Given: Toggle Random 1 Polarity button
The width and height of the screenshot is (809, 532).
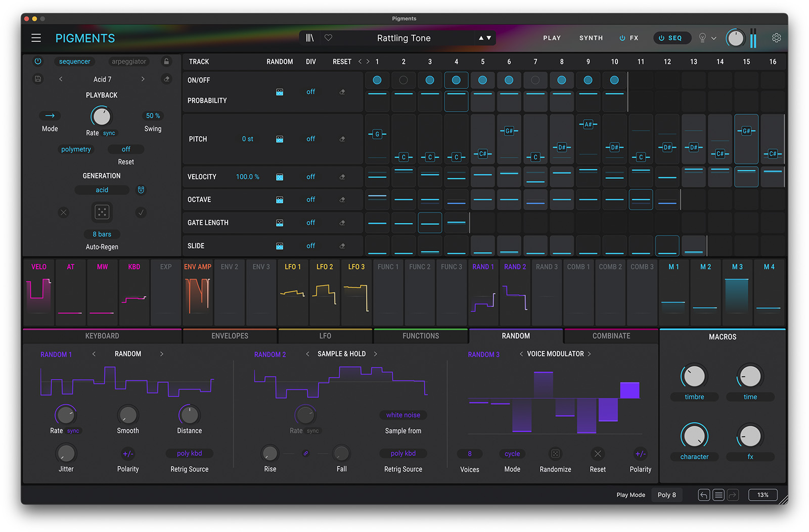Looking at the screenshot, I should pyautogui.click(x=128, y=454).
